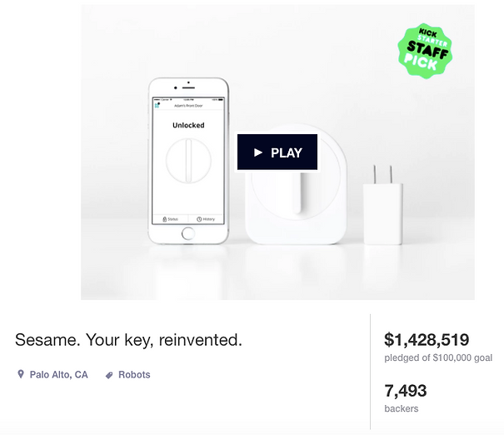Click the location pin icon

pyautogui.click(x=21, y=374)
